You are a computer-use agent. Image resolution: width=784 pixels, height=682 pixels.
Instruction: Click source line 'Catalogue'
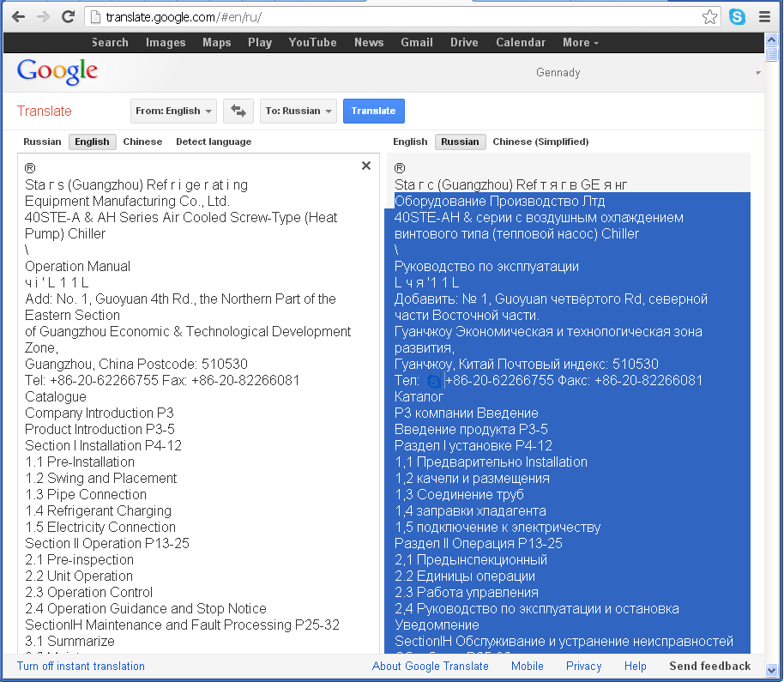pyautogui.click(x=56, y=397)
